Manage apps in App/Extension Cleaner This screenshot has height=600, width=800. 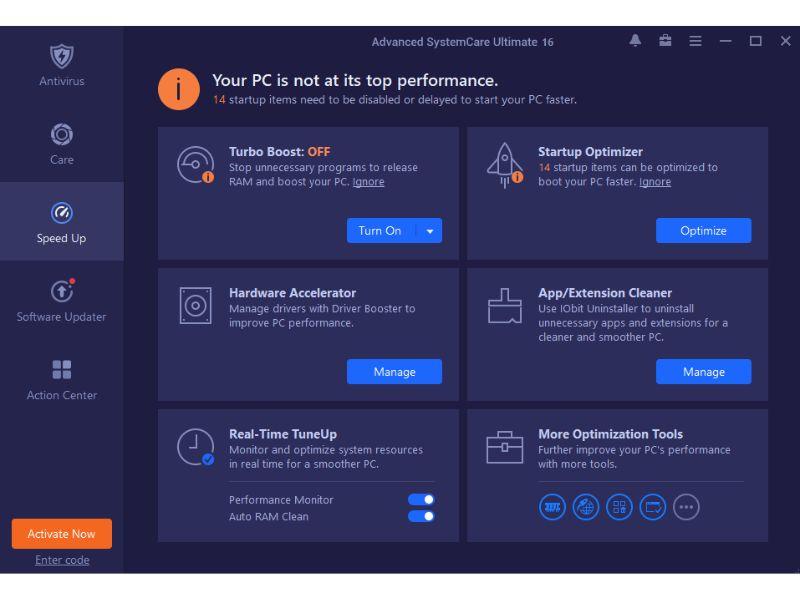click(704, 371)
